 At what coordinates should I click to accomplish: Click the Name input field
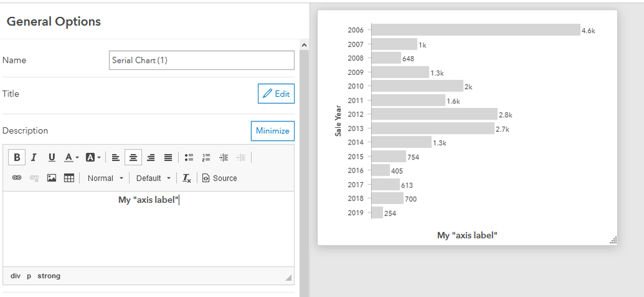[202, 61]
